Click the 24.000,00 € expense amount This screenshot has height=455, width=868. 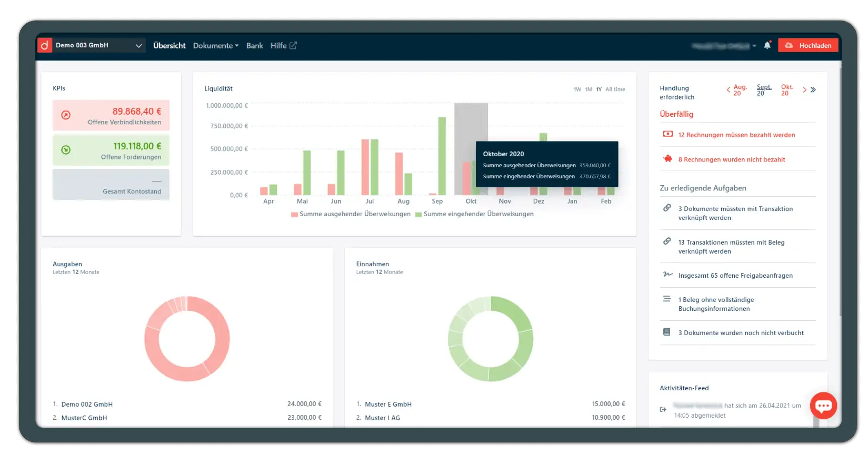(x=304, y=404)
